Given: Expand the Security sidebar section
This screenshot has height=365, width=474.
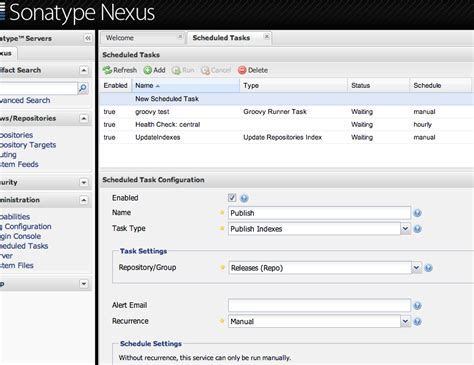Looking at the screenshot, I should tap(84, 182).
